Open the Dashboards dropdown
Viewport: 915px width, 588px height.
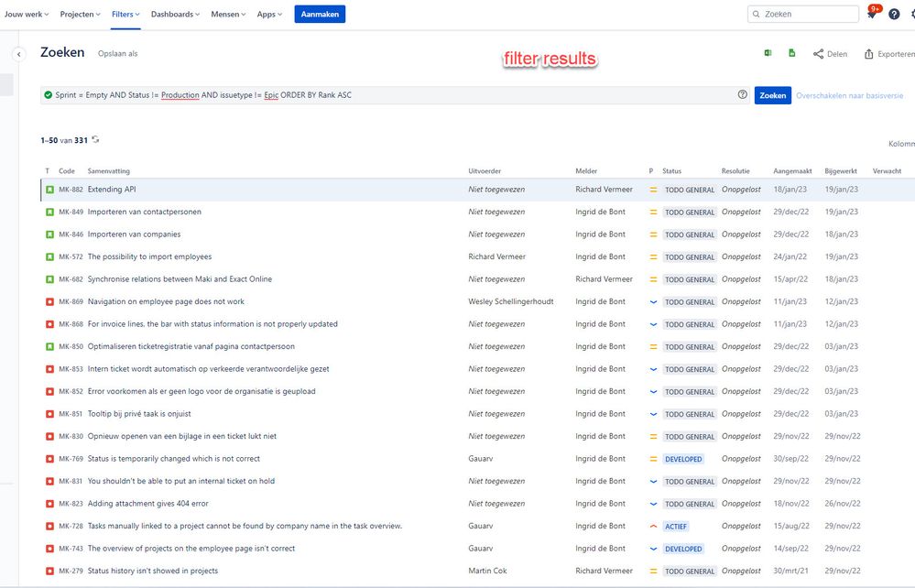[x=174, y=14]
